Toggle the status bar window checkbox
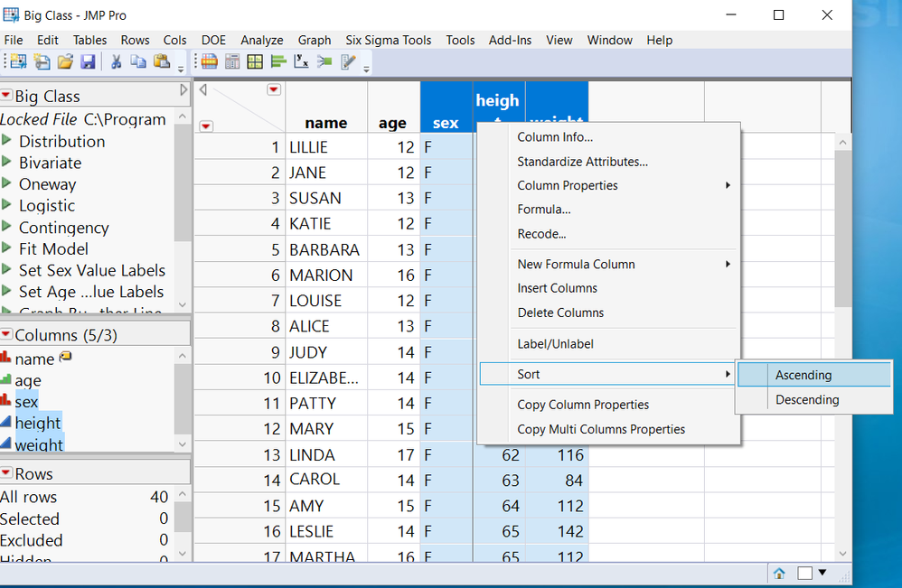Viewport: 902px width, 588px height. click(804, 574)
